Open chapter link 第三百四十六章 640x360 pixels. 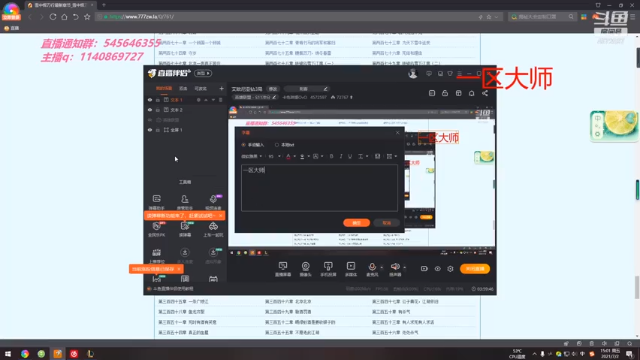click(288, 302)
